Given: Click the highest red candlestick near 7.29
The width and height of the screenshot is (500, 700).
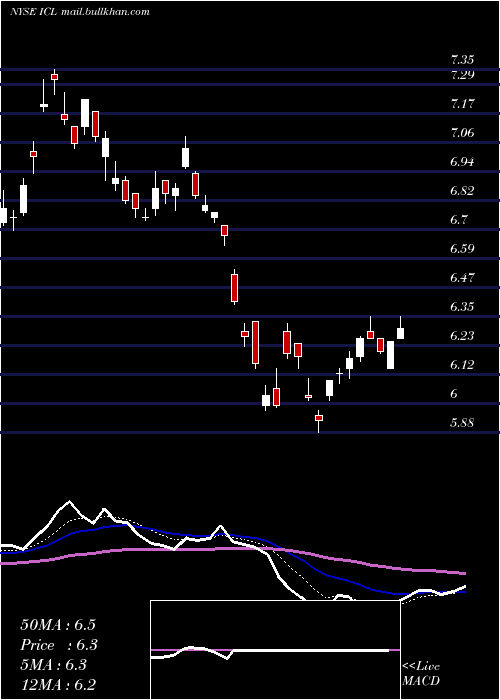Looking at the screenshot, I should click(x=54, y=77).
